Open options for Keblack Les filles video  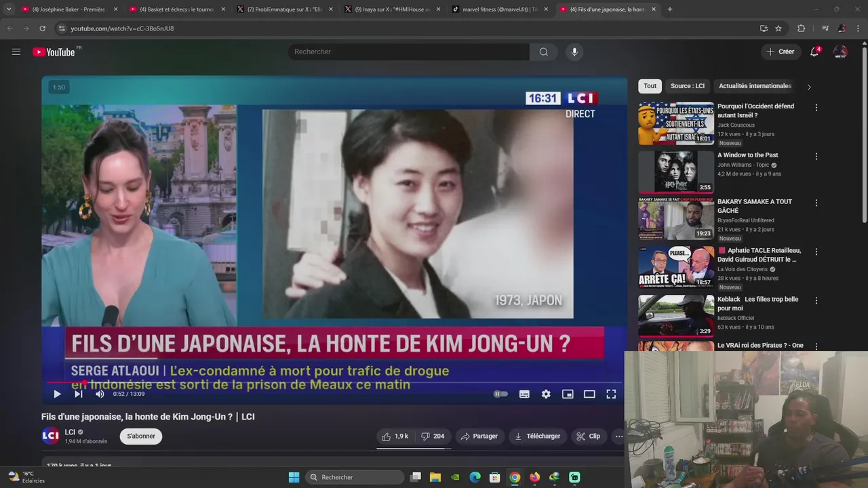(816, 300)
